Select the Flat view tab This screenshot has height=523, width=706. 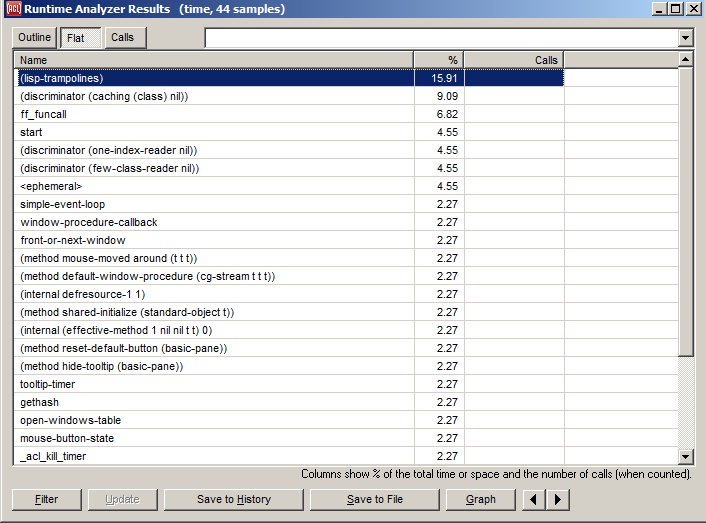pos(76,38)
